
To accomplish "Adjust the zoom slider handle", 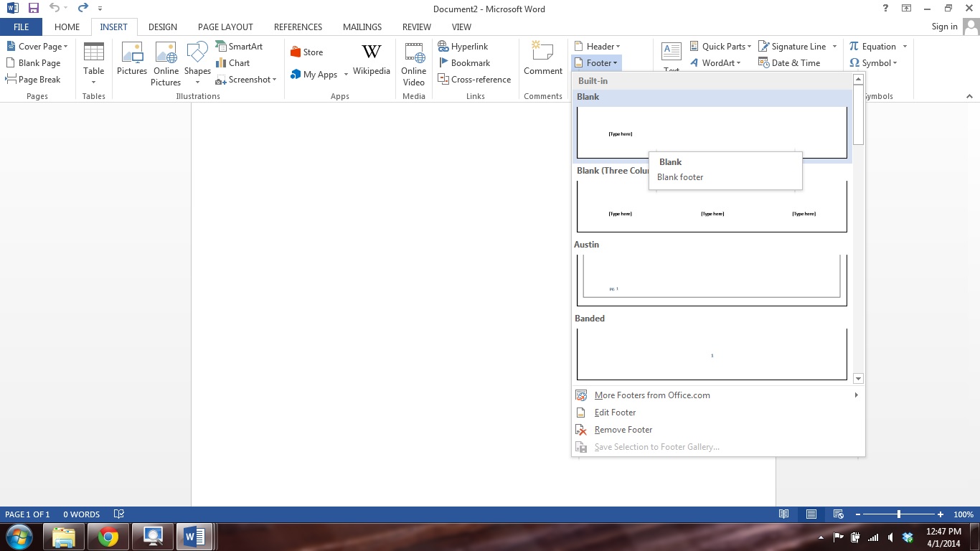I will [899, 514].
